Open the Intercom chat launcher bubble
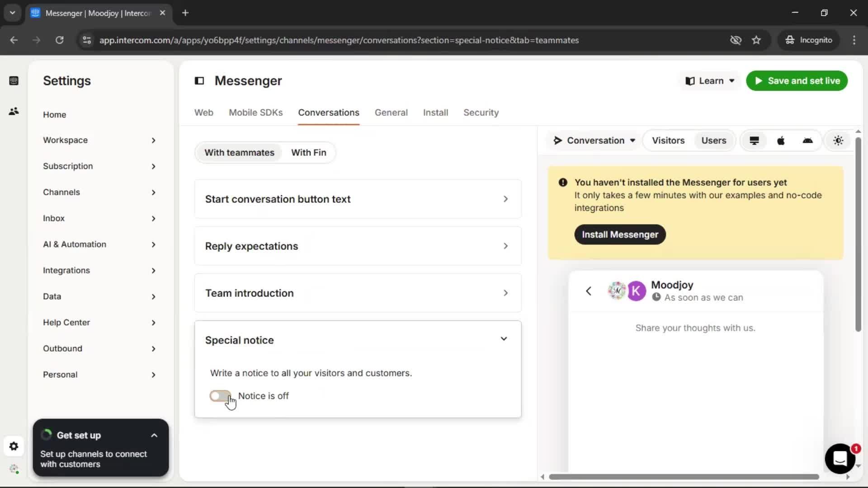 [840, 459]
